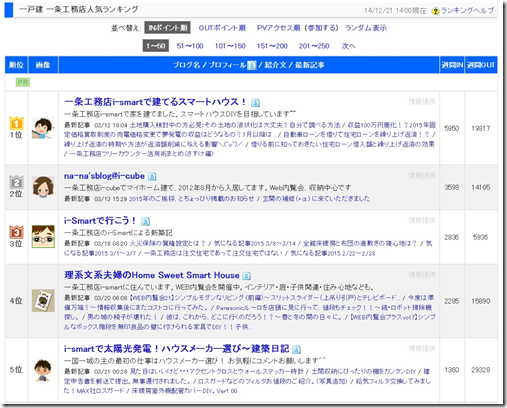This screenshot has height=408, width=507.
Task: Click the 14/12/21 14:00現在 timestamp
Action: point(395,11)
